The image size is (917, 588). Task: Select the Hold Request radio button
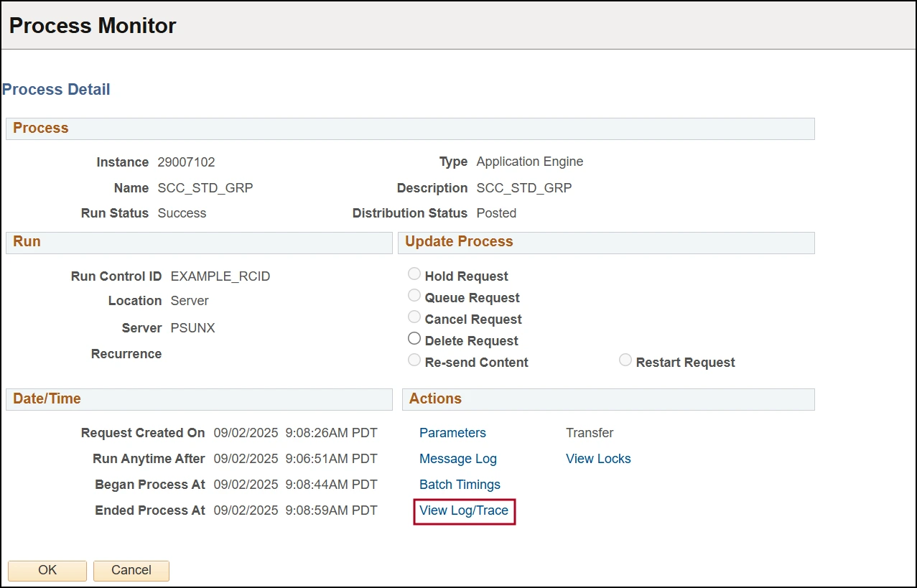click(x=414, y=274)
